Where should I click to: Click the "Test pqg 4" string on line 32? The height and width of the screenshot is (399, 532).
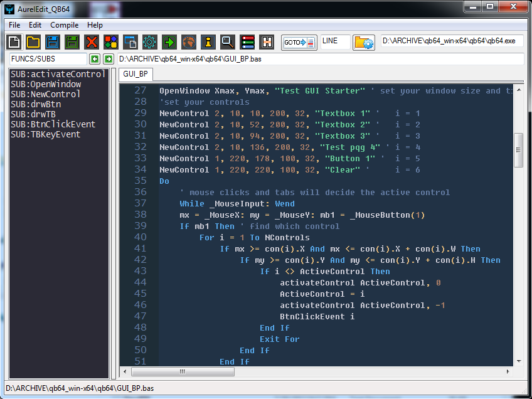coord(350,147)
